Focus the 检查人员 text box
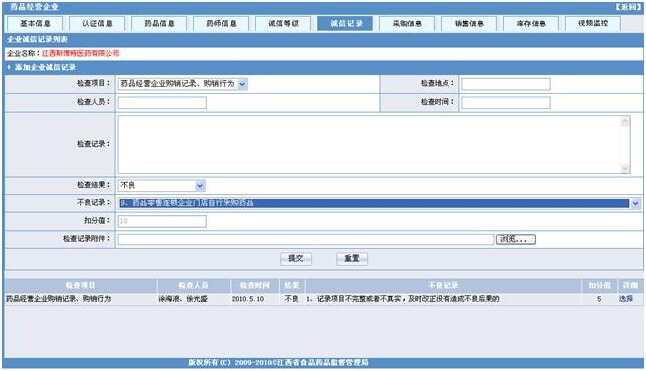The width and height of the screenshot is (646, 371). tap(162, 103)
